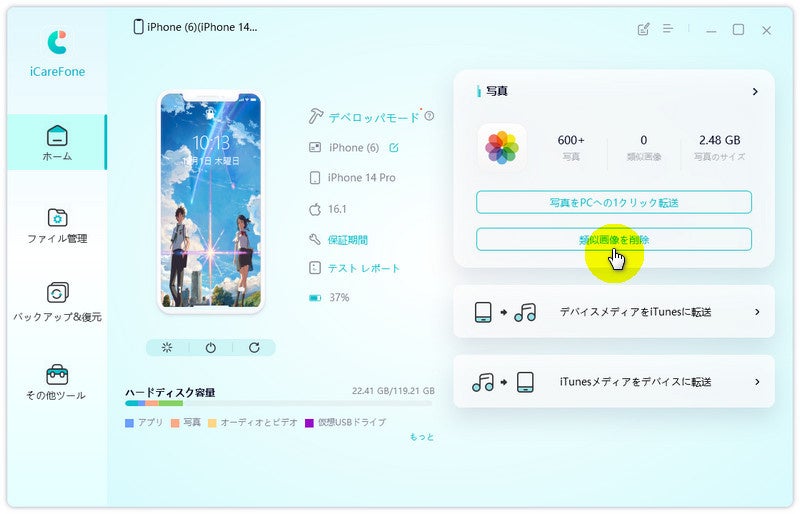The width and height of the screenshot is (800, 514).
Task: Open the もっと link below storage legend
Action: click(422, 437)
